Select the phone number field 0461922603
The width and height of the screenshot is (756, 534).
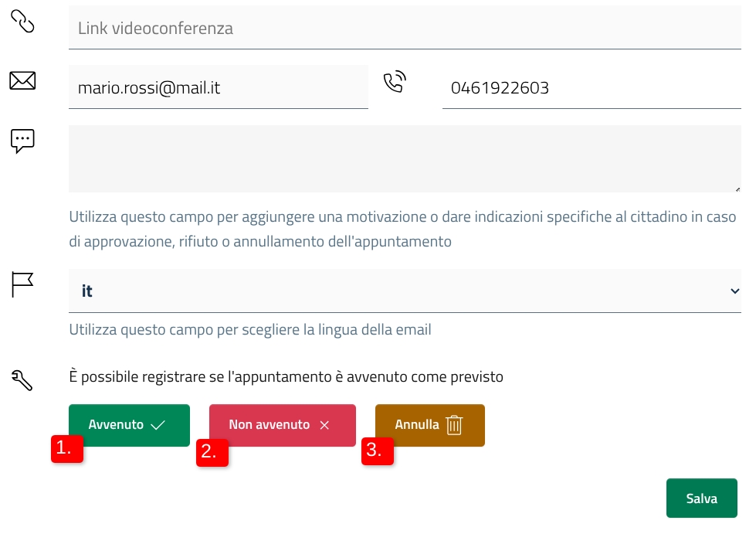point(591,87)
